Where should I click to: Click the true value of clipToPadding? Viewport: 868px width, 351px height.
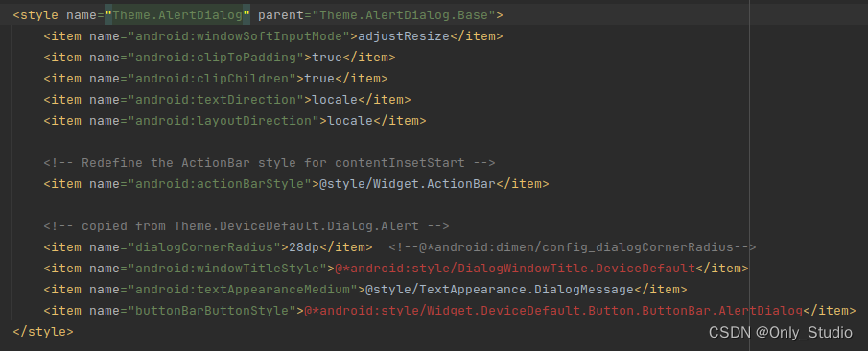click(x=327, y=58)
